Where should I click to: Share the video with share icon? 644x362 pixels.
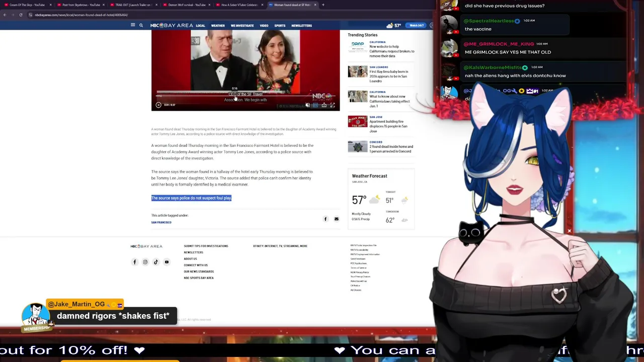pyautogui.click(x=324, y=105)
